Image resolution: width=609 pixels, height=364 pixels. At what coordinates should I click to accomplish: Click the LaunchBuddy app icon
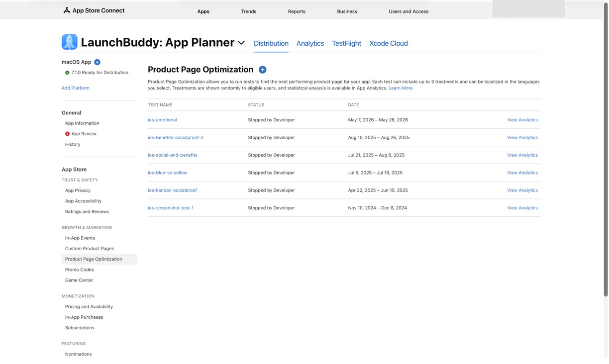pyautogui.click(x=70, y=42)
